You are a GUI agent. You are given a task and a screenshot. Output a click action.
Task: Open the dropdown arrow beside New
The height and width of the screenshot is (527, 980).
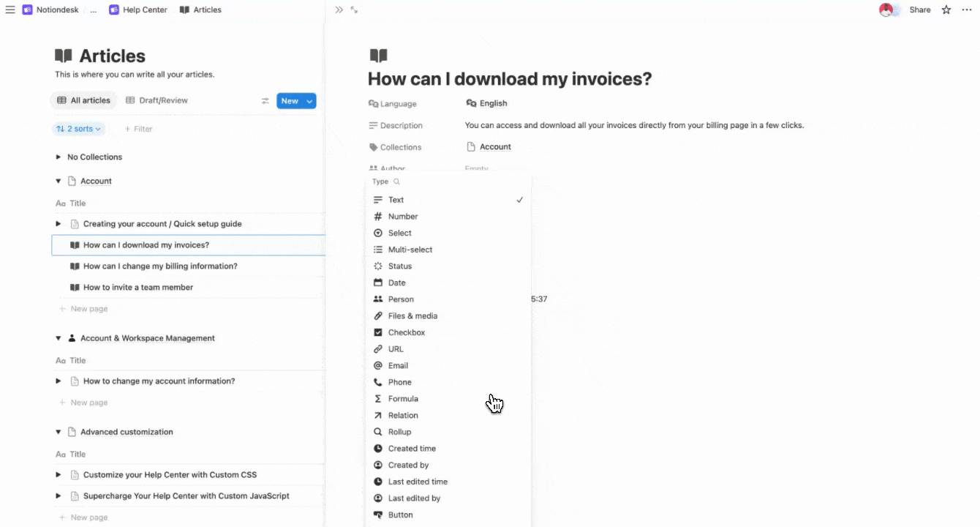coord(309,101)
